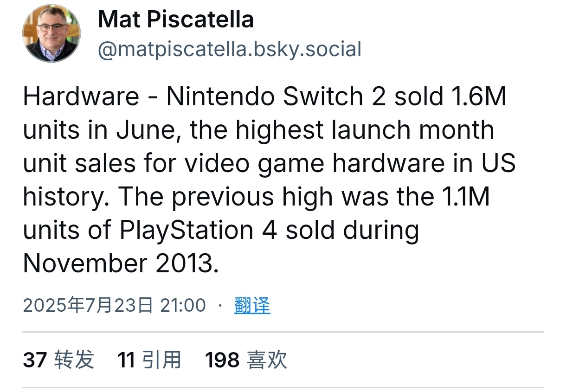Open the 2025年7月23日 21:00 timestamp

[114, 305]
